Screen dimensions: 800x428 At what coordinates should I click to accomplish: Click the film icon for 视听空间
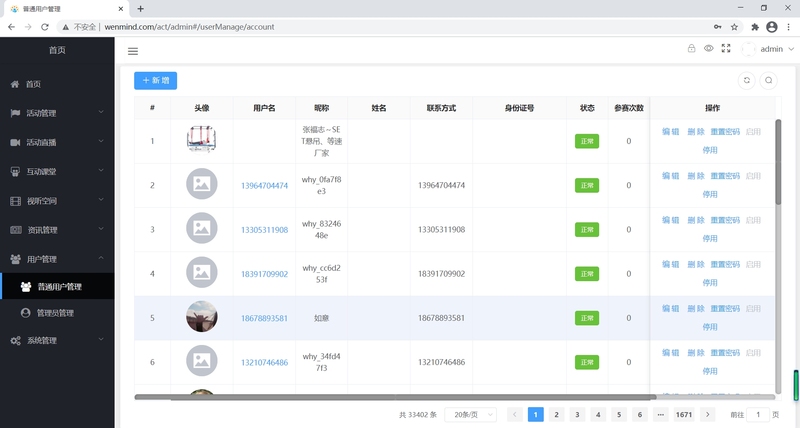[x=15, y=201]
